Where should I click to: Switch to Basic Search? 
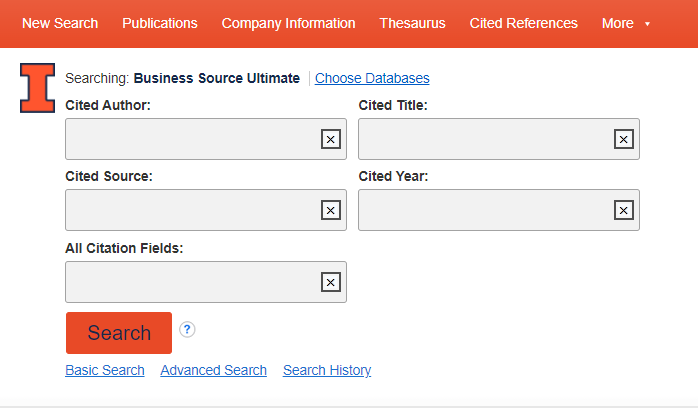click(105, 370)
